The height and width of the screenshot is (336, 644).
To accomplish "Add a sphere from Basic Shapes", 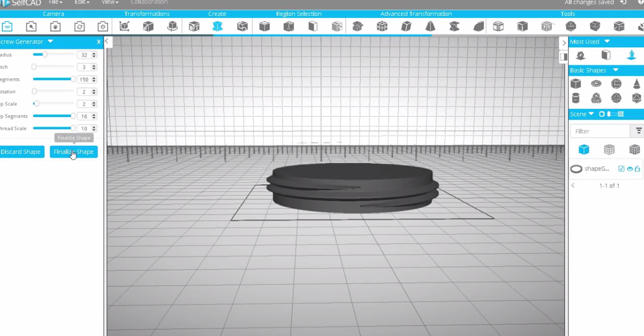I will pos(616,84).
